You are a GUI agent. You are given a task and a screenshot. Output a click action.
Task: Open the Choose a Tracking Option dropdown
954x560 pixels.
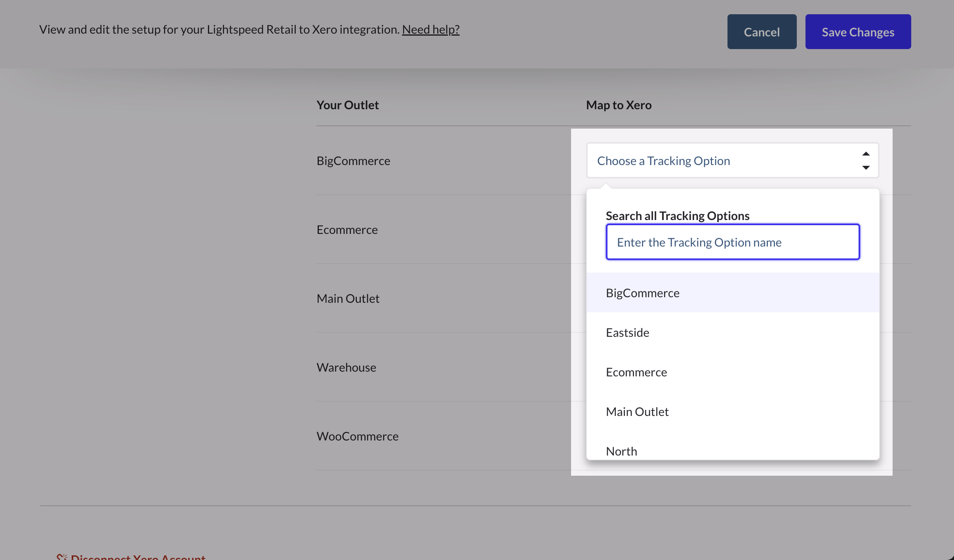tap(732, 160)
